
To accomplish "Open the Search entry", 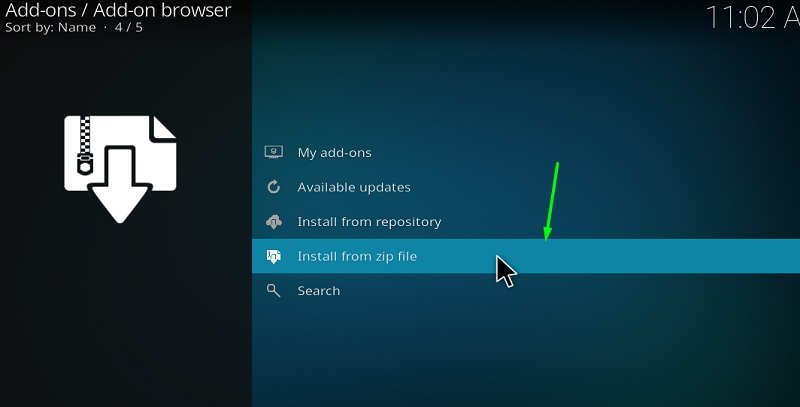I will (526, 291).
